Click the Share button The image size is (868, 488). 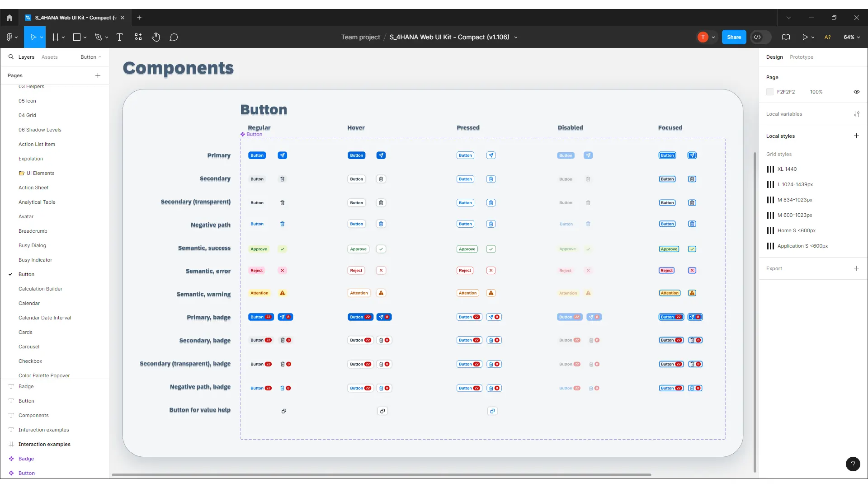coord(734,37)
